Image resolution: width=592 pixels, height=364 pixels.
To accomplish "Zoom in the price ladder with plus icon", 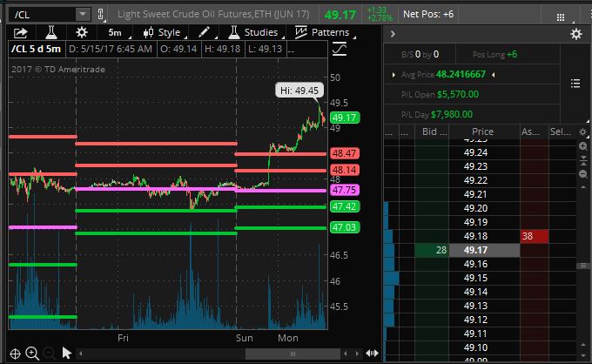I will point(582,146).
